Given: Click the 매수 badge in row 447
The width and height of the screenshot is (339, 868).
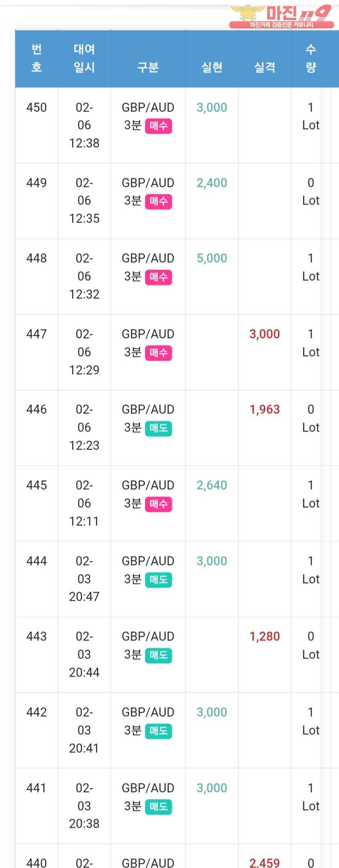Looking at the screenshot, I should click(158, 353).
